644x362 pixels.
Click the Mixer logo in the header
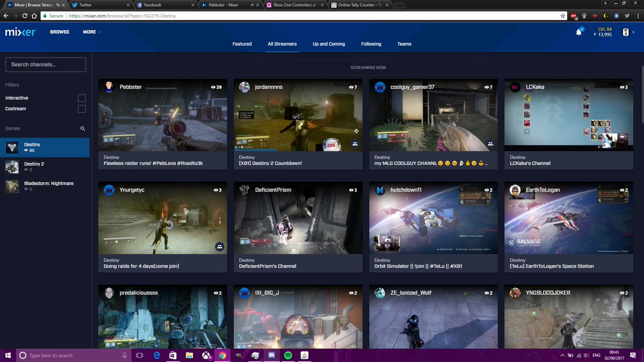tap(20, 32)
